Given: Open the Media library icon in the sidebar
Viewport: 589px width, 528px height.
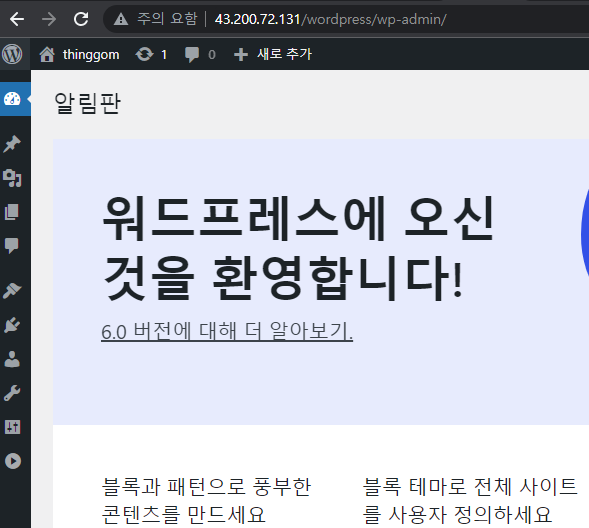Looking at the screenshot, I should 12,178.
